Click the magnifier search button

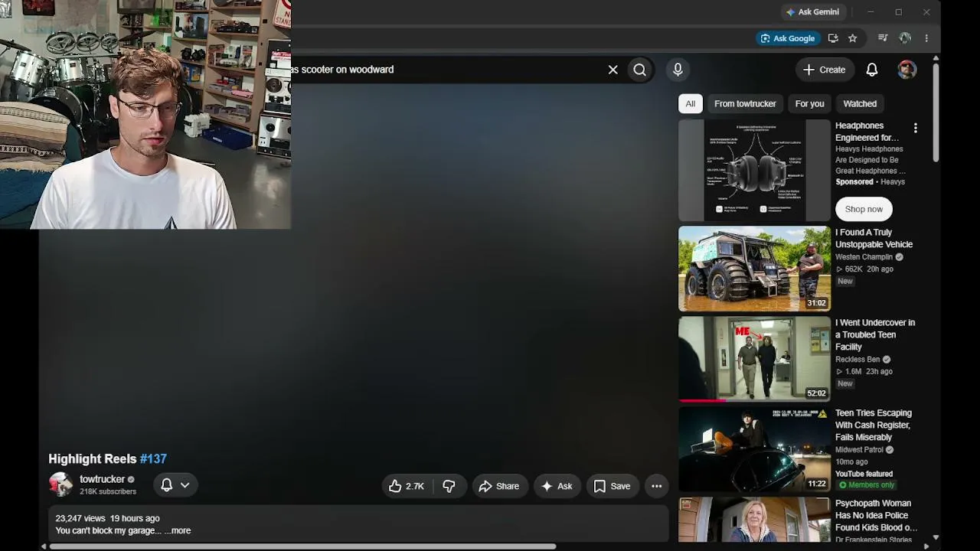[x=639, y=70]
